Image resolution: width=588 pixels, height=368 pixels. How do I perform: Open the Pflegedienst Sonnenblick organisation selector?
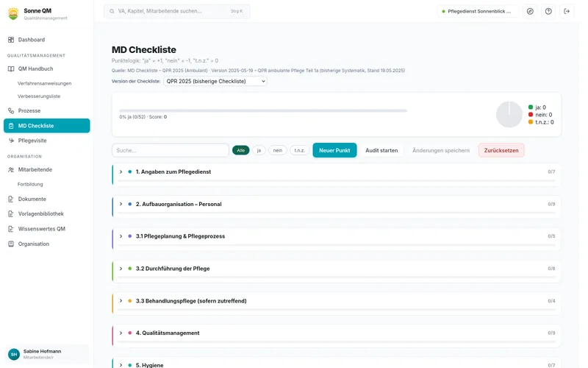477,11
